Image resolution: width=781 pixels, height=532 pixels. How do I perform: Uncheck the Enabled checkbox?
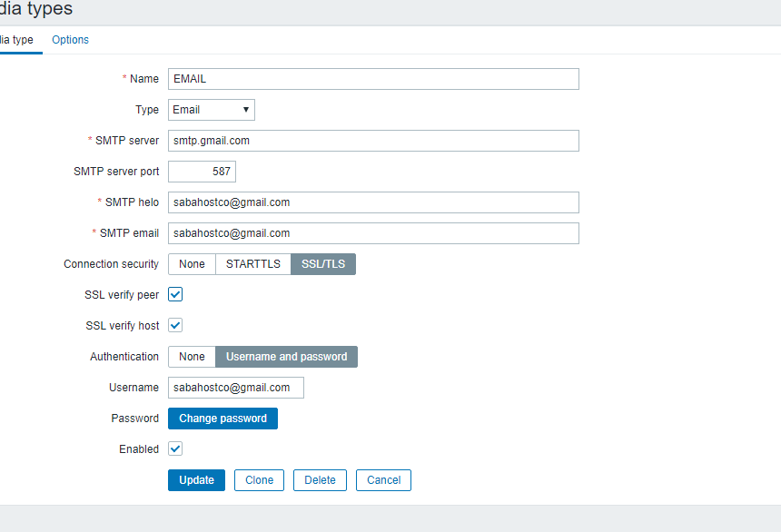pos(176,448)
